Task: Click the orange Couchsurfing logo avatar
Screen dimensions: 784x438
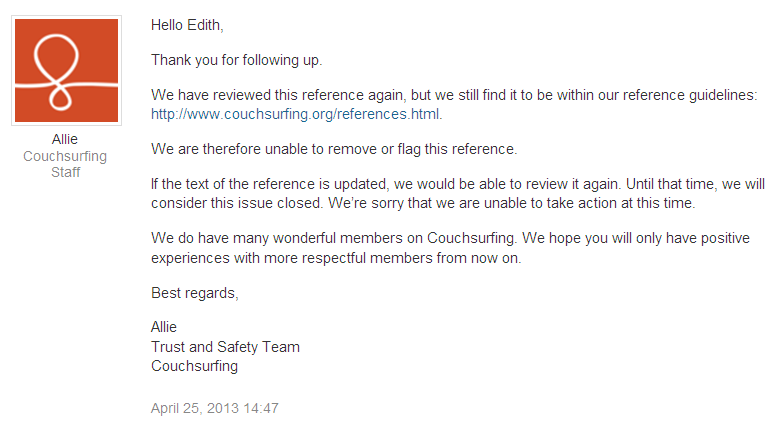Action: pyautogui.click(x=66, y=70)
